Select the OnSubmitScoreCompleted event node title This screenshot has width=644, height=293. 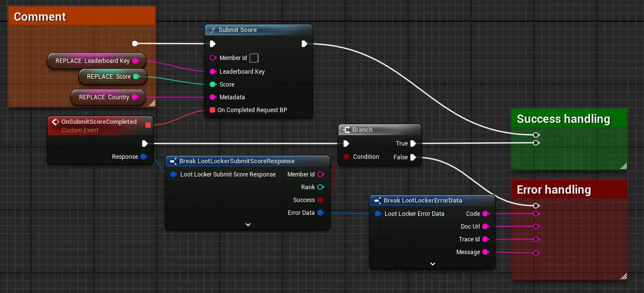coord(99,121)
